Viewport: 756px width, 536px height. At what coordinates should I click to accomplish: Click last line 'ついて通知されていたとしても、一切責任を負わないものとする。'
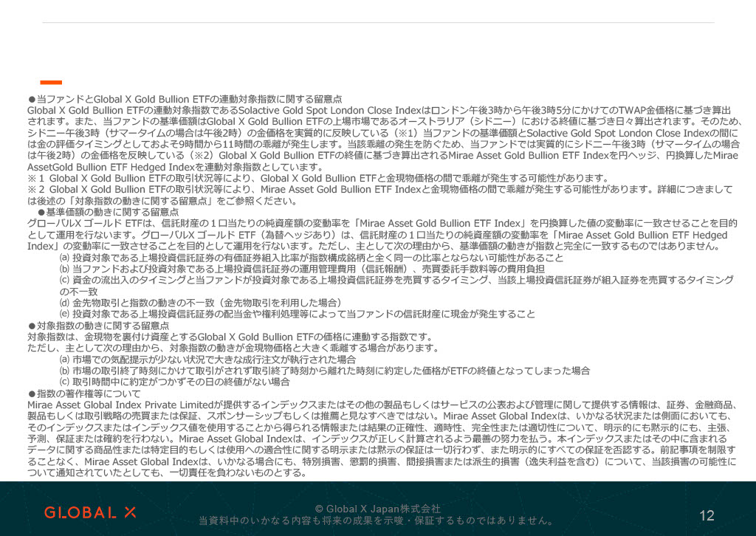[x=168, y=473]
